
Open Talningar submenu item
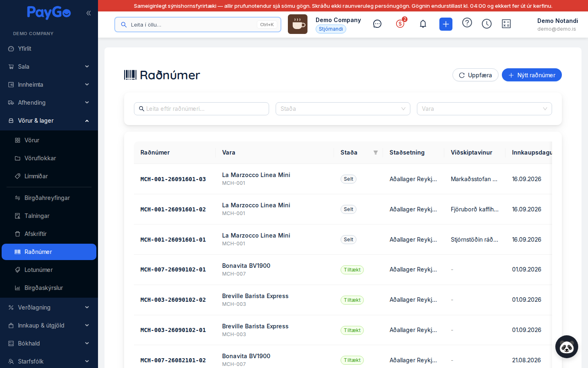pos(49,216)
